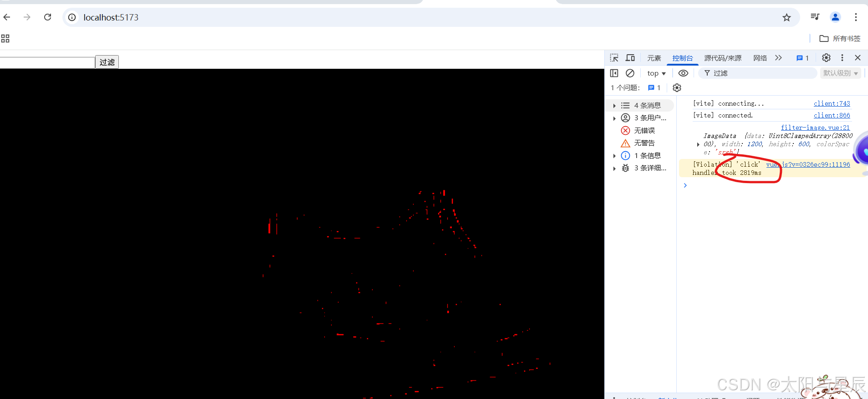Switch to the 控制台 tab
The height and width of the screenshot is (399, 868).
coord(683,58)
